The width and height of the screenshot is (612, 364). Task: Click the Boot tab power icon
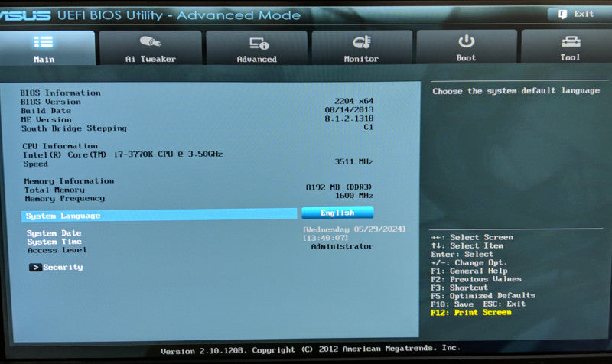tap(467, 41)
